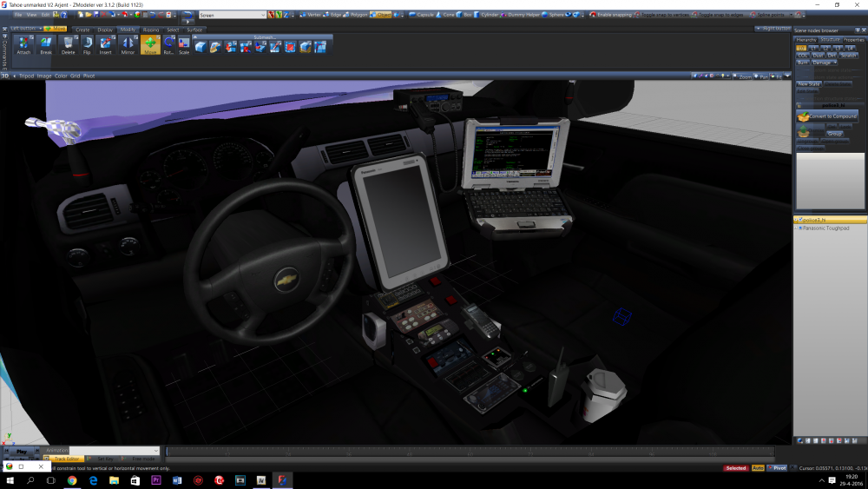This screenshot has height=489, width=868.
Task: Create a Box primitive
Action: click(x=464, y=15)
